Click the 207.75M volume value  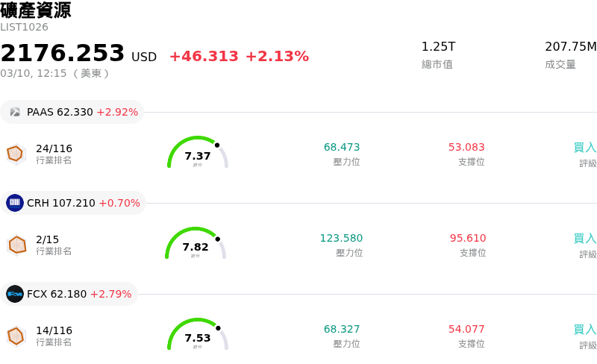(x=570, y=47)
